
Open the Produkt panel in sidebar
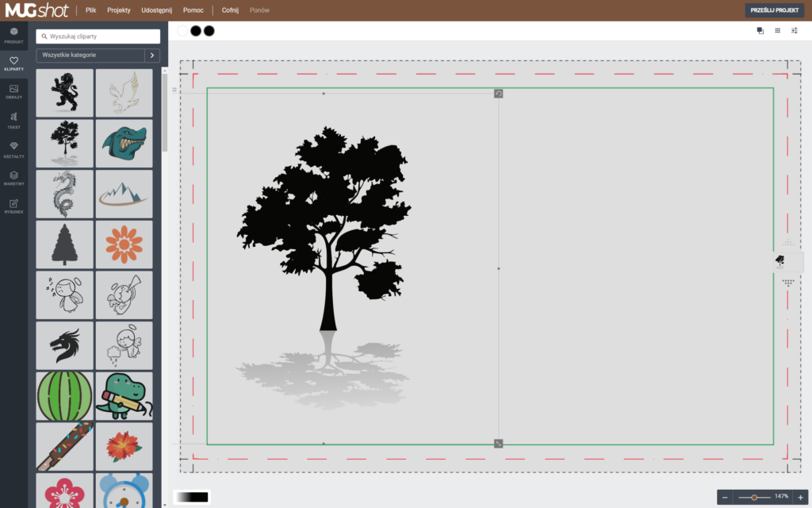click(x=13, y=35)
